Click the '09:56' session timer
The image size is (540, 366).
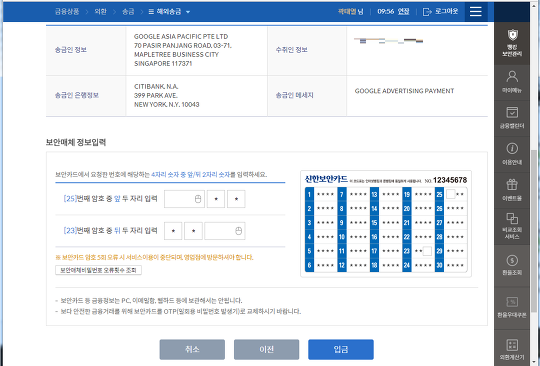[385, 11]
